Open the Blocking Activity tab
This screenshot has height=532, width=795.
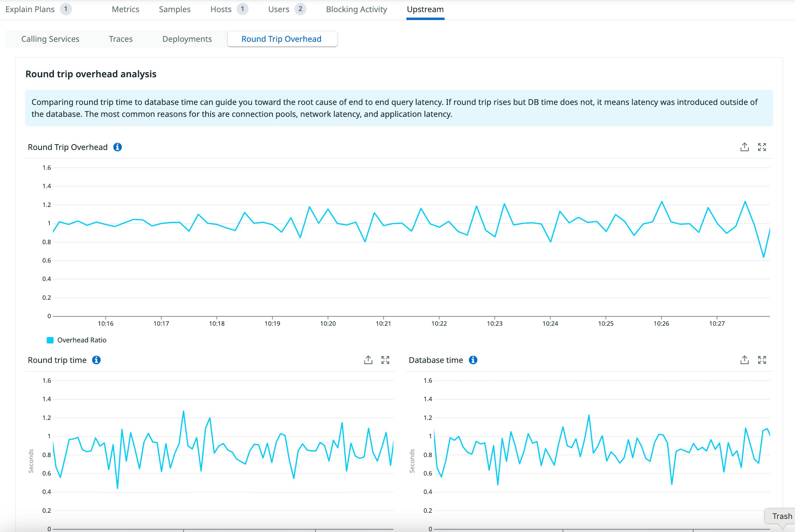pos(356,9)
